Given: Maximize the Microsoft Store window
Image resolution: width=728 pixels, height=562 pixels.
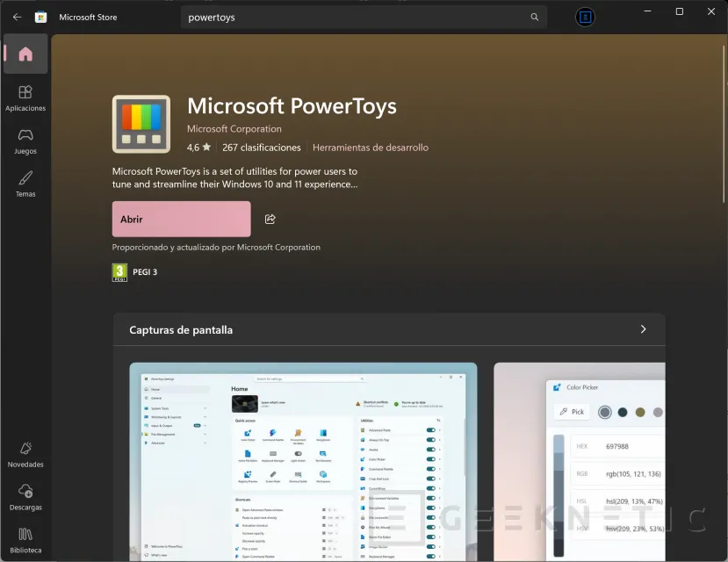Looking at the screenshot, I should (x=679, y=11).
